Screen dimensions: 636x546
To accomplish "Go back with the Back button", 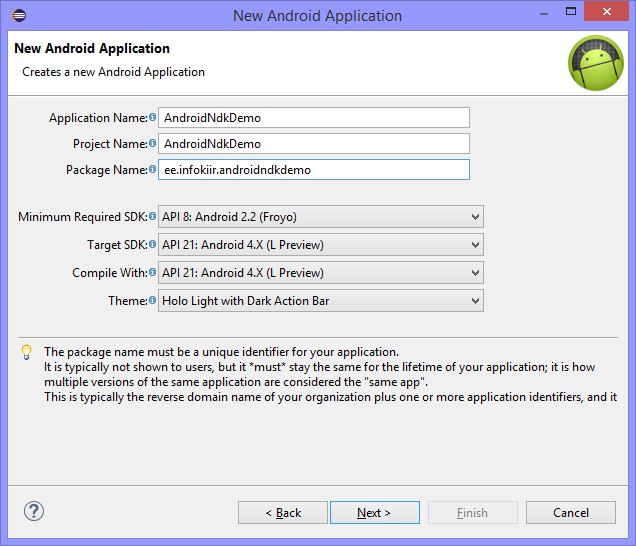I will [282, 513].
